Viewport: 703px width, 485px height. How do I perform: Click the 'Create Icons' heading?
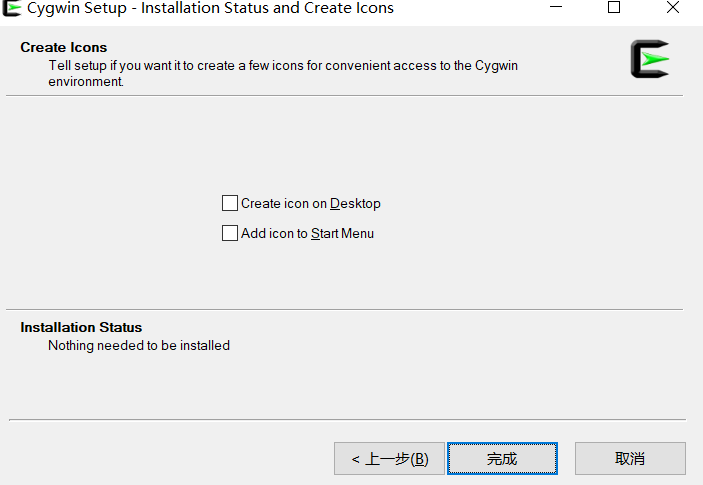pos(64,47)
